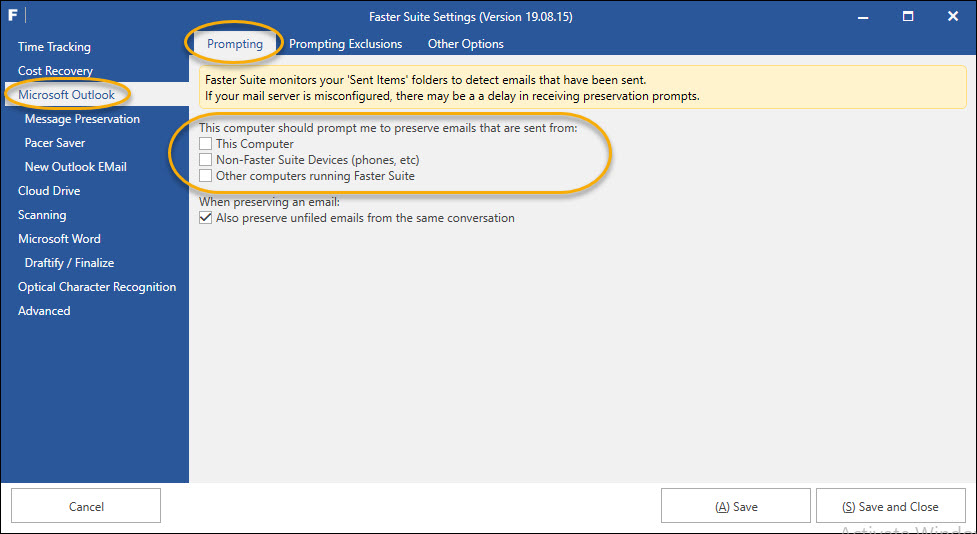The image size is (977, 534).
Task: Uncheck Also preserve unfiled emails option
Action: (206, 218)
